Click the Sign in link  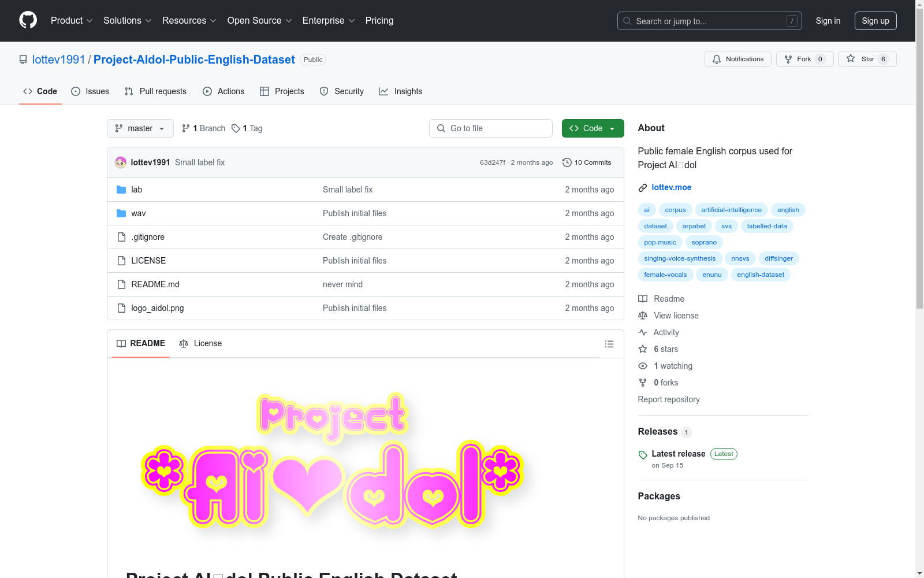point(828,21)
